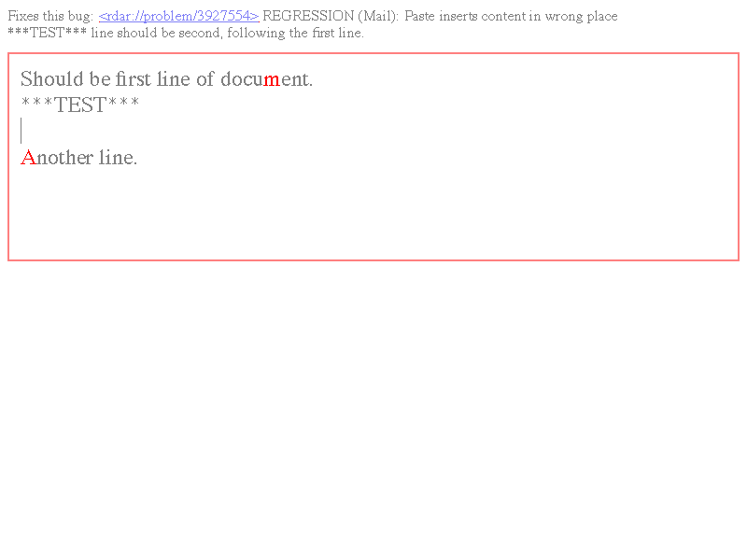Click the text Another line.
The height and width of the screenshot is (560, 747).
click(79, 157)
